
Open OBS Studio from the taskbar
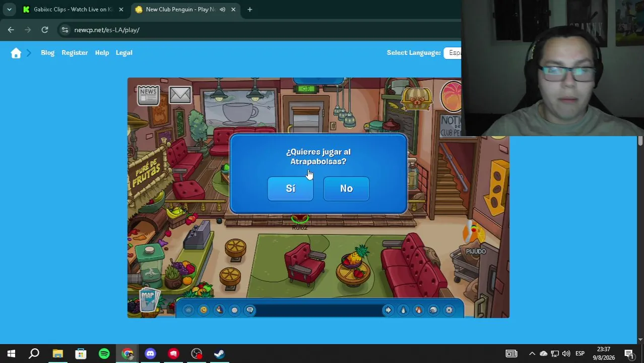tap(197, 353)
